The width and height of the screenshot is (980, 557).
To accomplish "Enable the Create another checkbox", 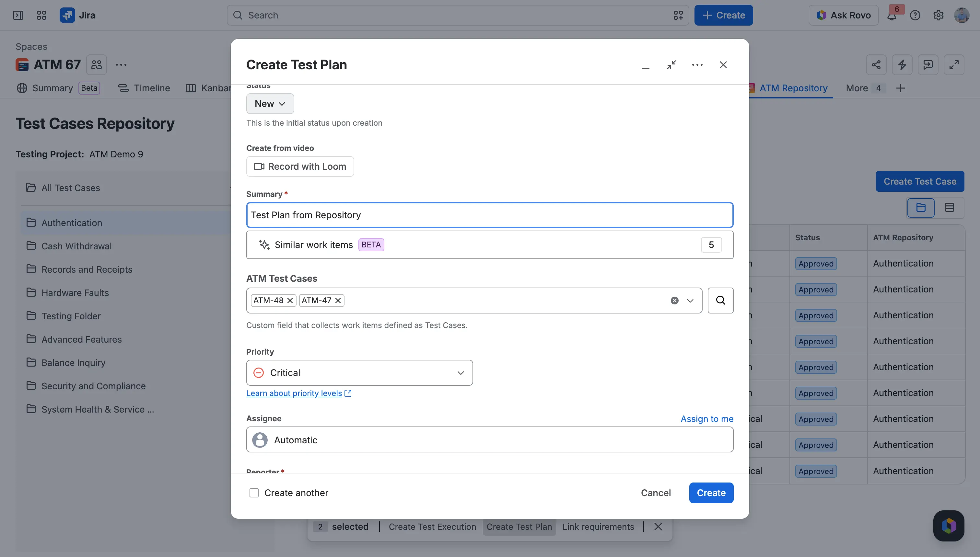I will click(254, 493).
